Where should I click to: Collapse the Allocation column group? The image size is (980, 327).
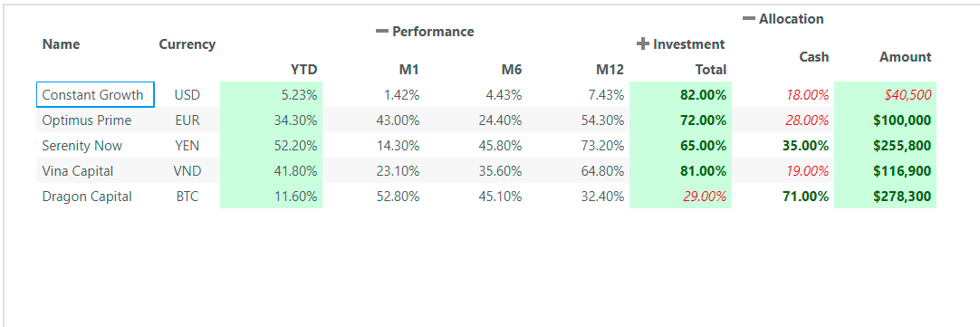tap(749, 19)
